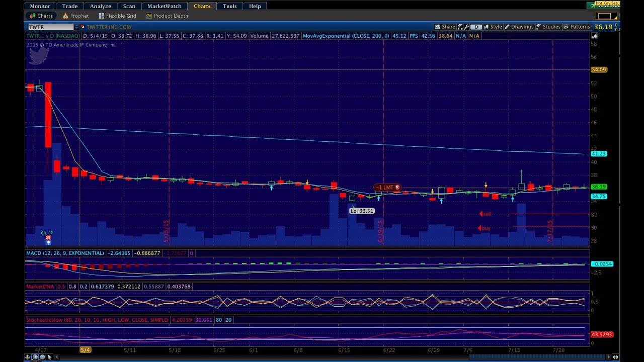644x362 pixels.
Task: Open the quick study flask icon
Action: pyautogui.click(x=460, y=27)
